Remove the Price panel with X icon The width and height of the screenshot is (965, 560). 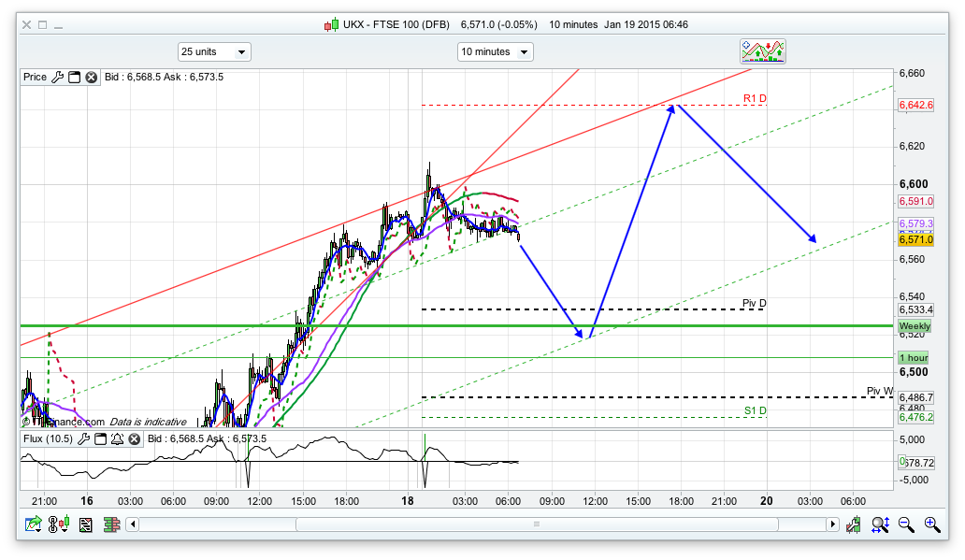pyautogui.click(x=91, y=78)
